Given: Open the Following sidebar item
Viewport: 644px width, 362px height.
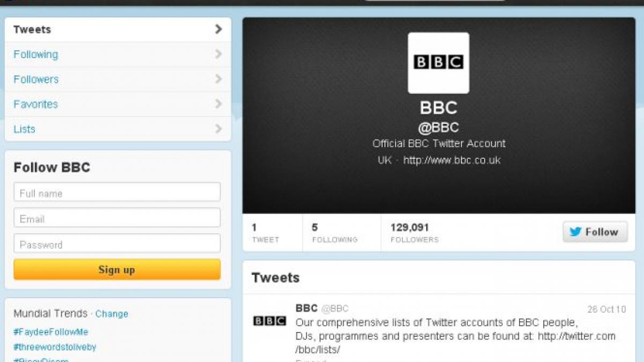Looking at the screenshot, I should pyautogui.click(x=36, y=54).
